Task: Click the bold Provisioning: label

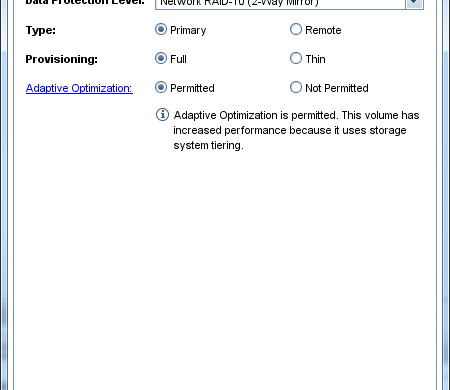Action: pos(62,59)
